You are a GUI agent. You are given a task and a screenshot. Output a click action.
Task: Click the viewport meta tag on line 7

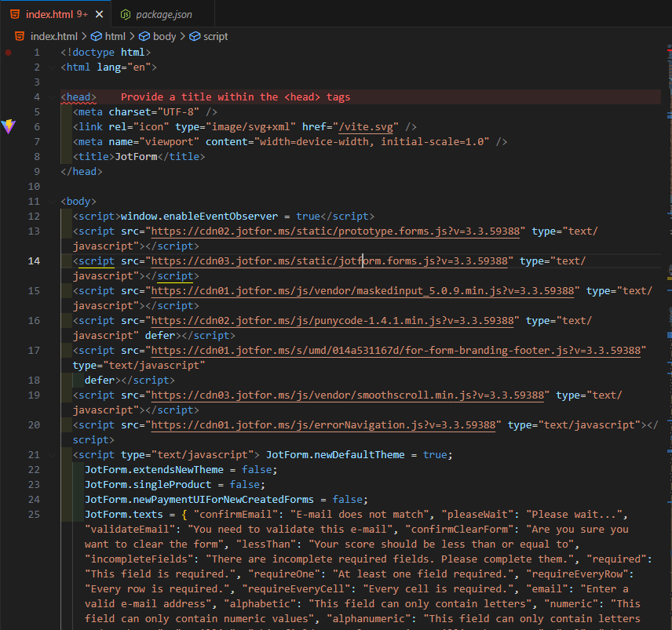point(290,142)
